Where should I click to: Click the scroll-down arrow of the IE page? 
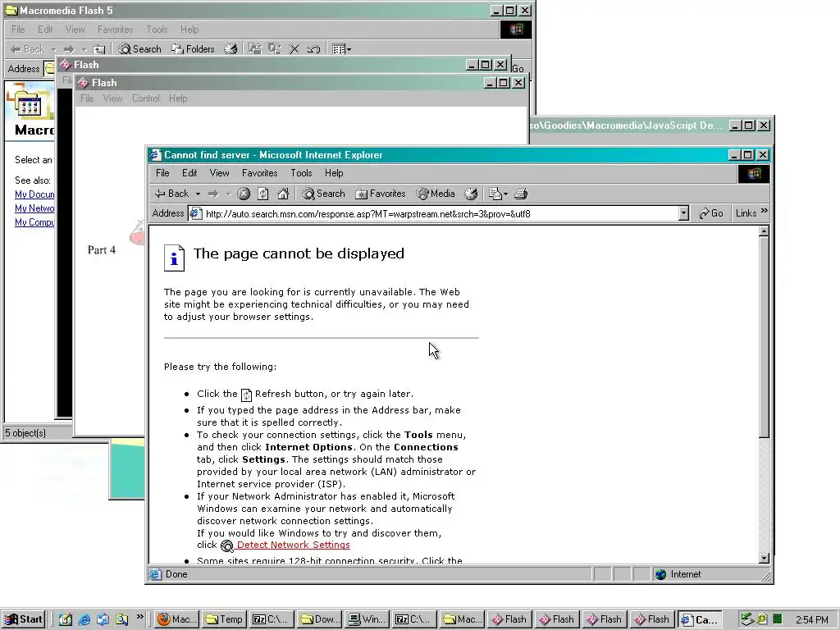click(765, 558)
